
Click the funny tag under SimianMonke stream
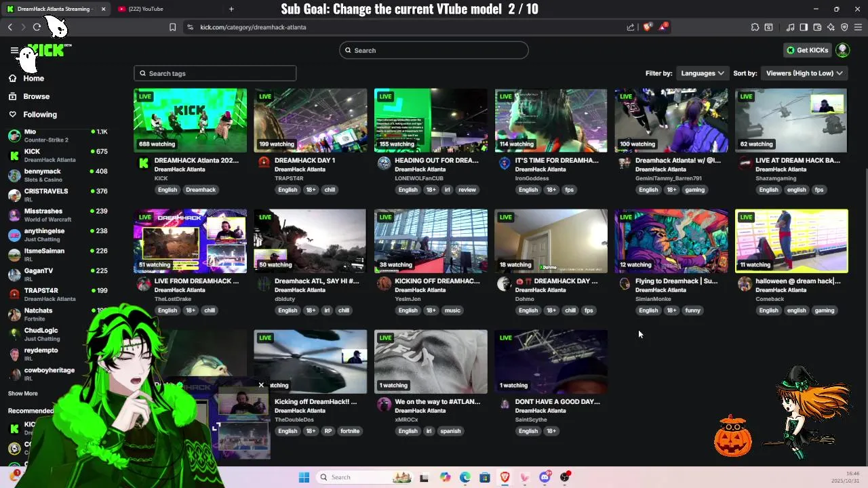(692, 310)
